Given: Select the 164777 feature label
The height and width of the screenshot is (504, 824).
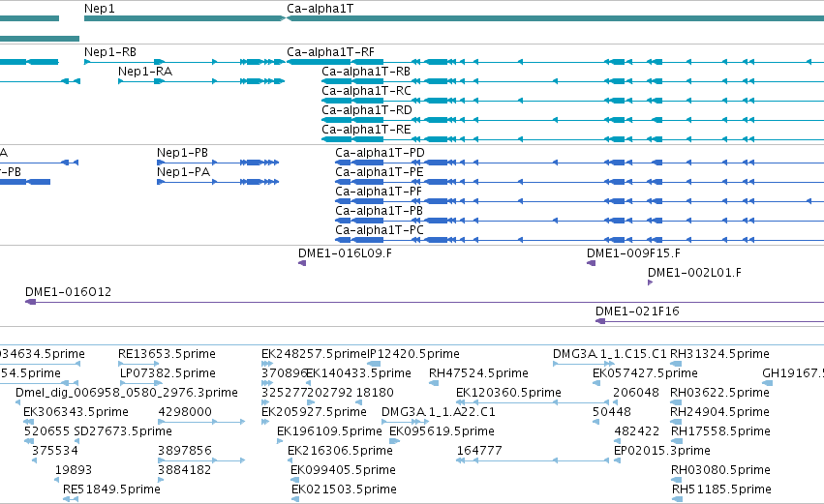Looking at the screenshot, I should coord(479,452).
